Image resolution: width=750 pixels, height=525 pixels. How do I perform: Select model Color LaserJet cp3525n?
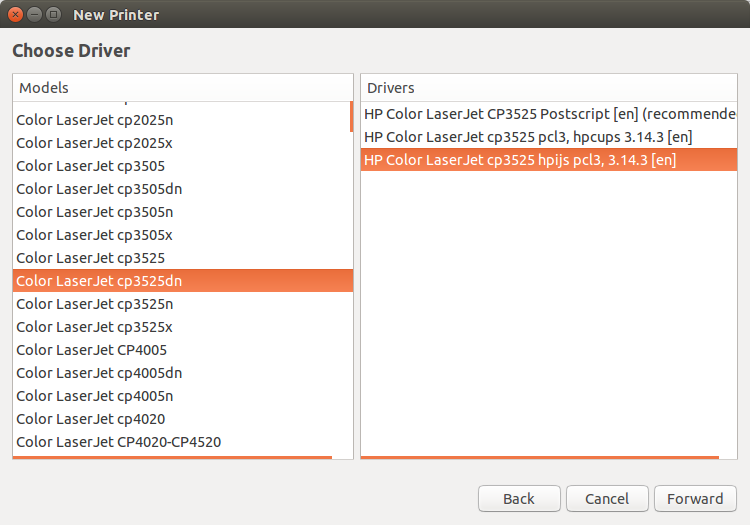click(x=182, y=304)
